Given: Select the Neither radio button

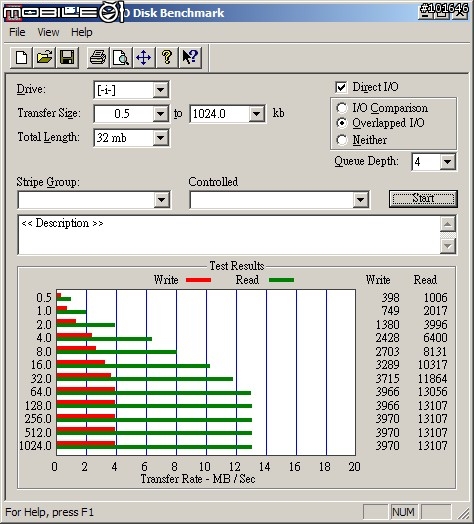Looking at the screenshot, I should coord(342,140).
